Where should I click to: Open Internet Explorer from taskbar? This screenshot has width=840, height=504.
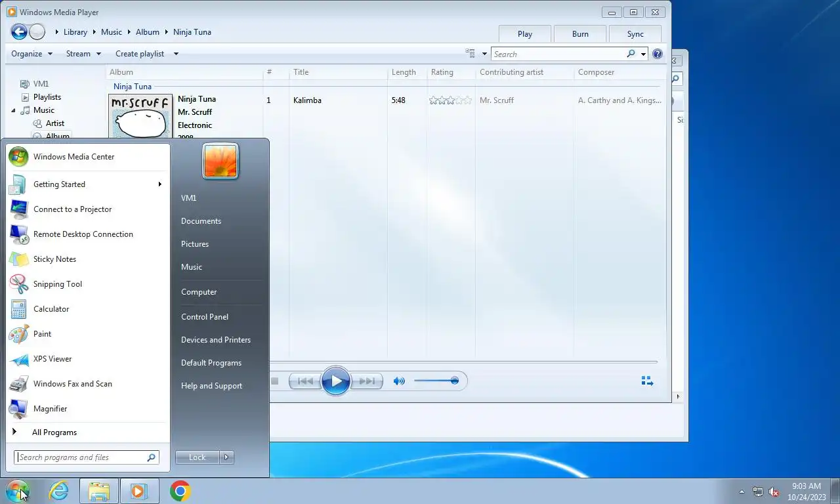coord(59,491)
